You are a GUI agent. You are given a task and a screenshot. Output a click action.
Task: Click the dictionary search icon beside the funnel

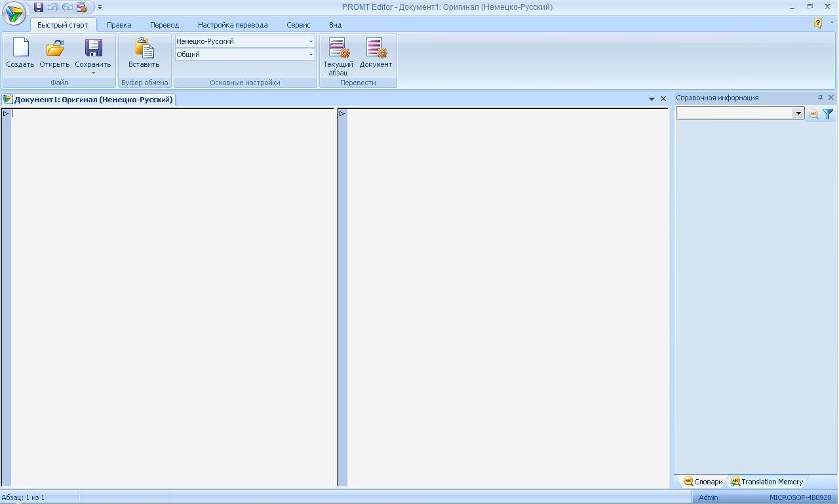point(814,114)
